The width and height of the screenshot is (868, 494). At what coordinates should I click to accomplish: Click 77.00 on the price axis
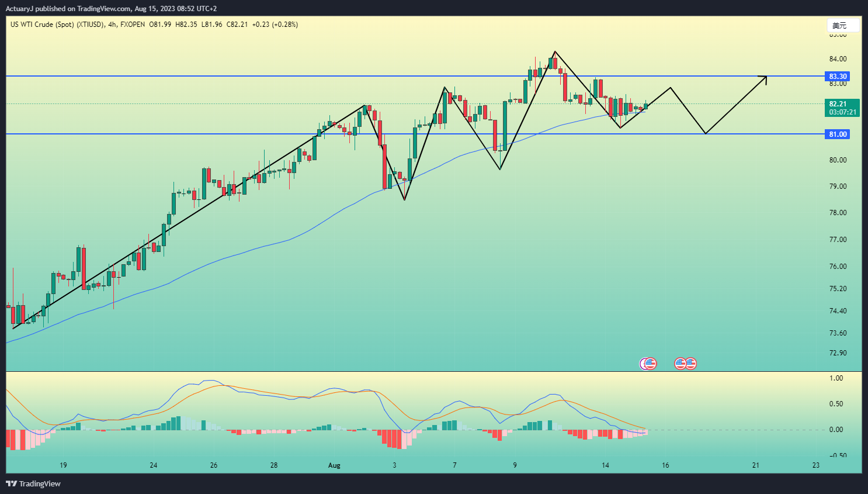click(838, 240)
